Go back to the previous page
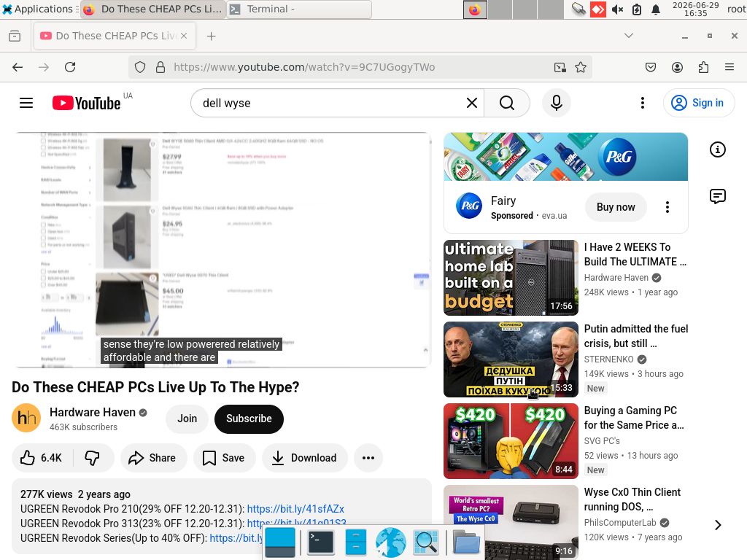This screenshot has width=747, height=560. (x=18, y=67)
